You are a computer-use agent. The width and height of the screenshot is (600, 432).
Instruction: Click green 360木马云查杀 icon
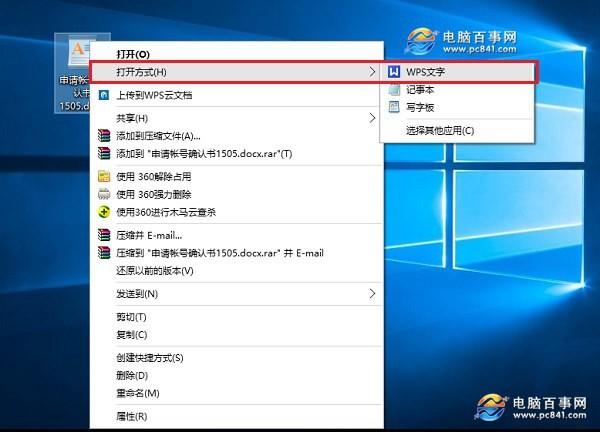[x=104, y=212]
